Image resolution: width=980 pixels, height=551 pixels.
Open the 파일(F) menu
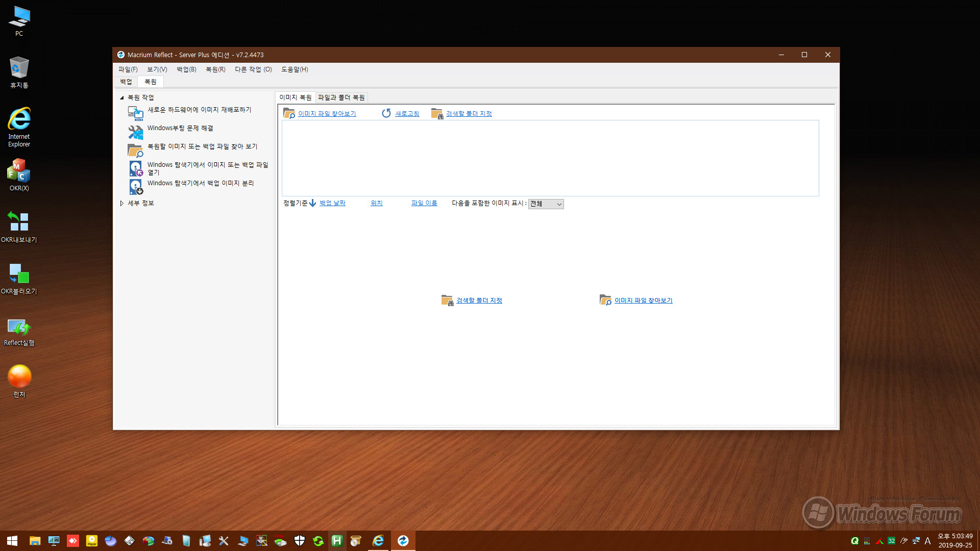pos(128,69)
